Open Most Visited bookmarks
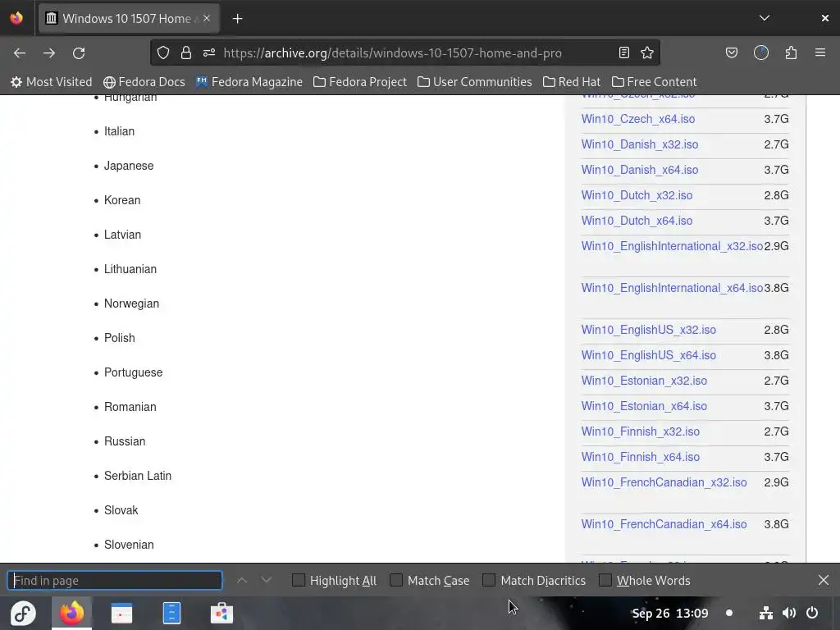The height and width of the screenshot is (630, 840). (x=52, y=82)
